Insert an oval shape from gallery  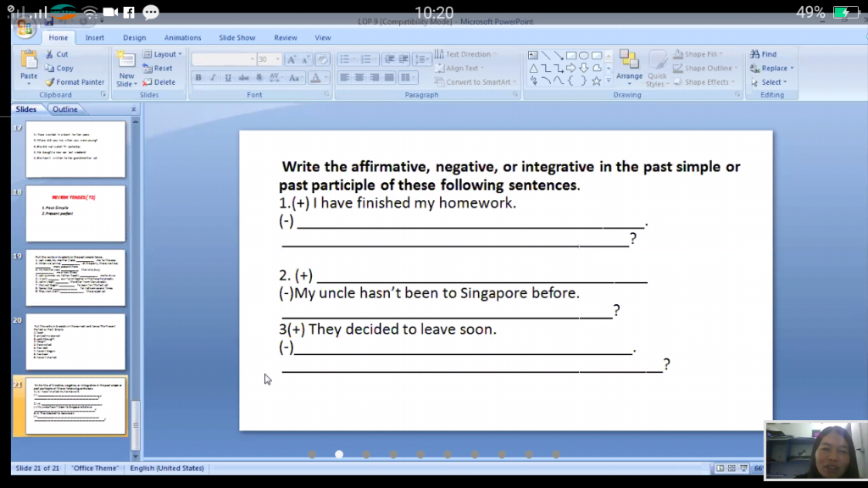tap(583, 55)
